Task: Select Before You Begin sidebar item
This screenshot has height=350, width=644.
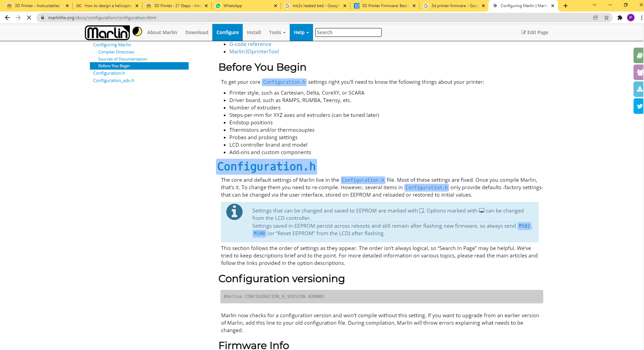Action: (139, 66)
